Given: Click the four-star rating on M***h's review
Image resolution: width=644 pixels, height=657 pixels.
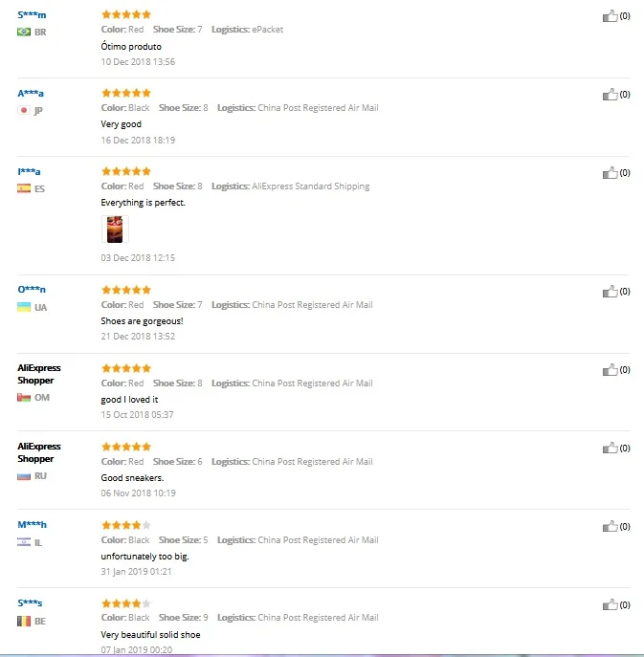Looking at the screenshot, I should [x=125, y=524].
